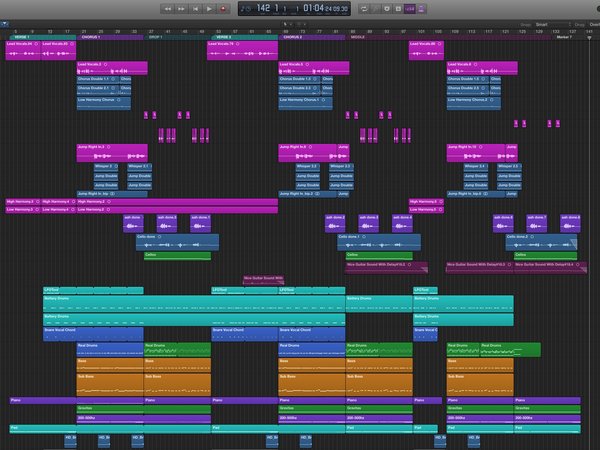Open the Snap dropdown set to Smart
Screen dimensions: 600x450
[x=553, y=24]
